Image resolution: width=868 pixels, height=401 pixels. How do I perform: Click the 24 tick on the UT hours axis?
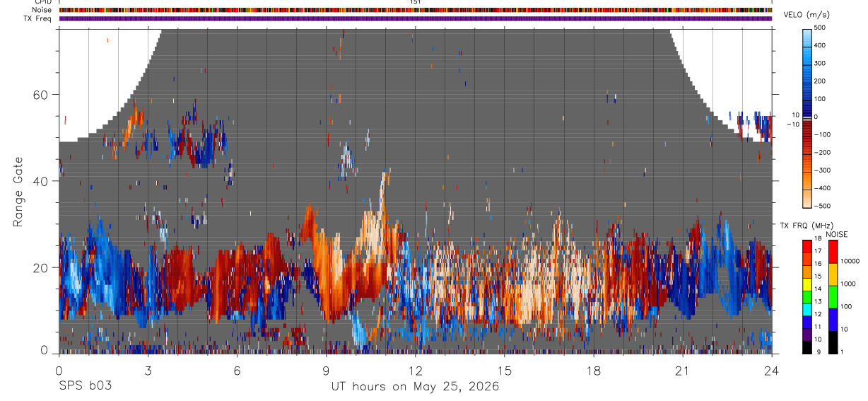pos(772,371)
